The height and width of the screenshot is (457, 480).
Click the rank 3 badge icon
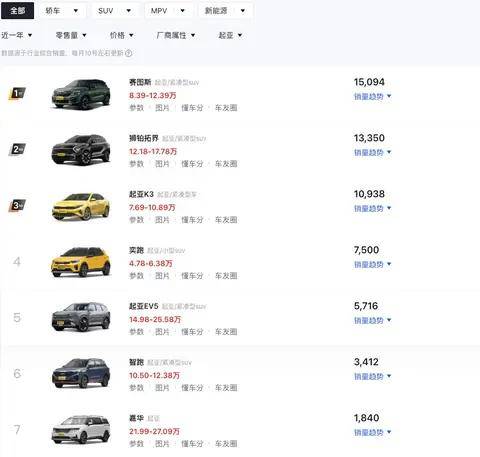[x=17, y=206]
